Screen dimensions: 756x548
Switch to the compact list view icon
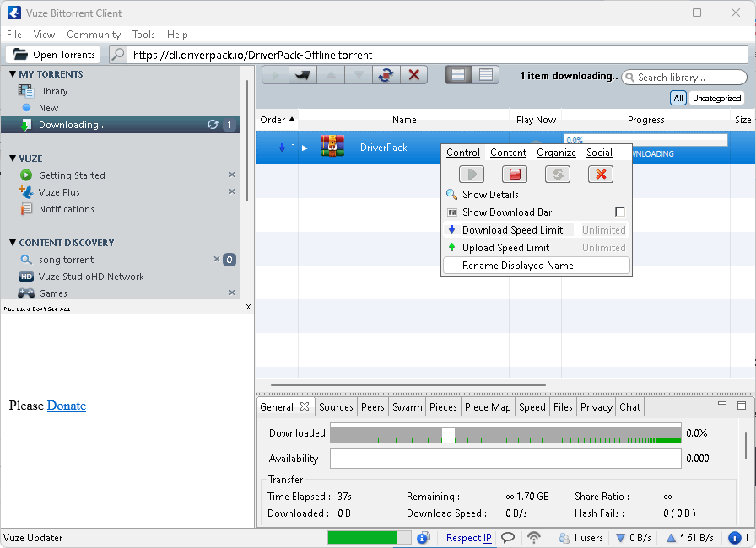(485, 75)
